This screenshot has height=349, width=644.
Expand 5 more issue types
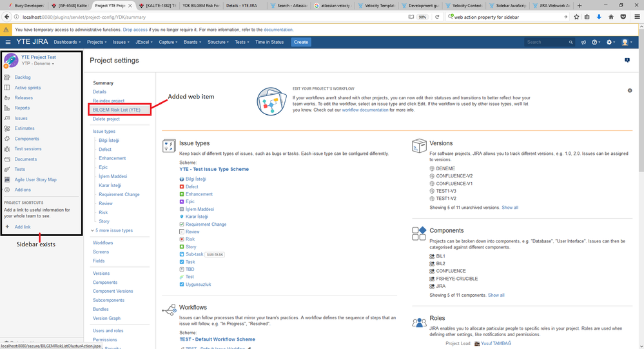(112, 230)
